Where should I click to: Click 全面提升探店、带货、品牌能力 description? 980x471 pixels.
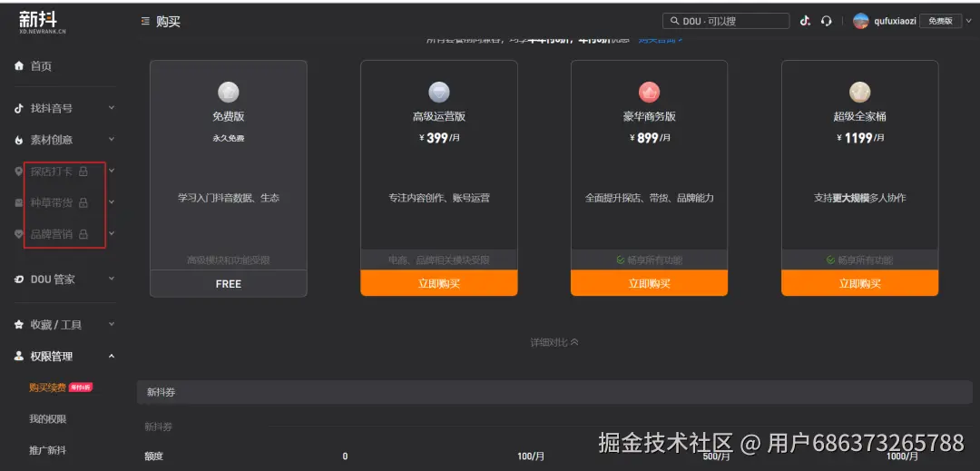649,198
